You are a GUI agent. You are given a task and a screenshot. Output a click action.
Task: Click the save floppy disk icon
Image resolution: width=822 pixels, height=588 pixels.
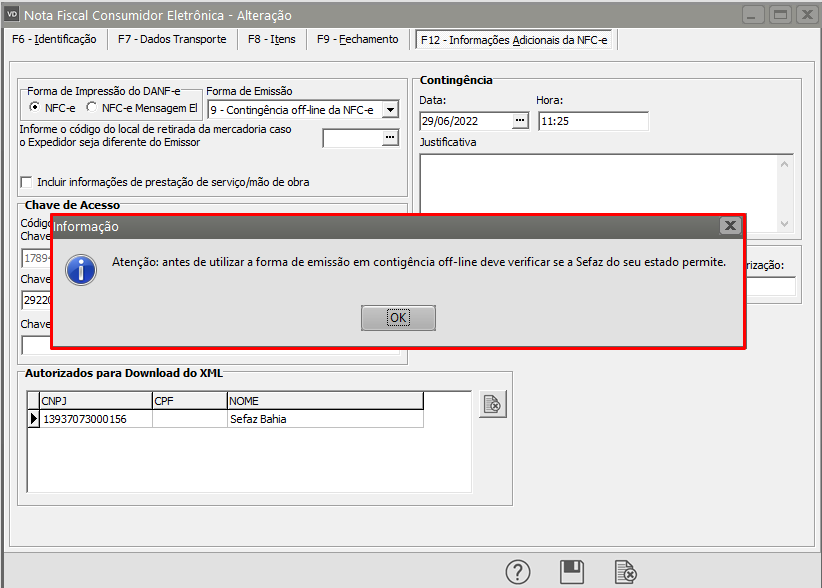[x=572, y=572]
